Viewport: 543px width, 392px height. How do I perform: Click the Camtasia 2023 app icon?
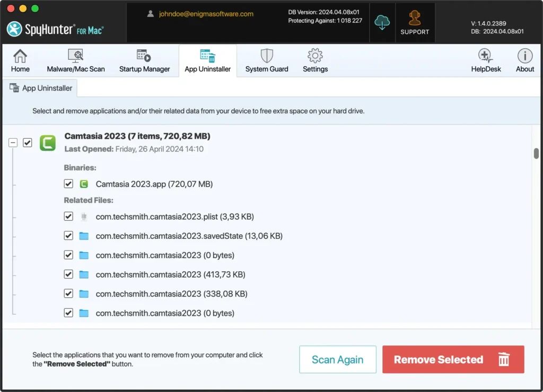[x=47, y=142]
